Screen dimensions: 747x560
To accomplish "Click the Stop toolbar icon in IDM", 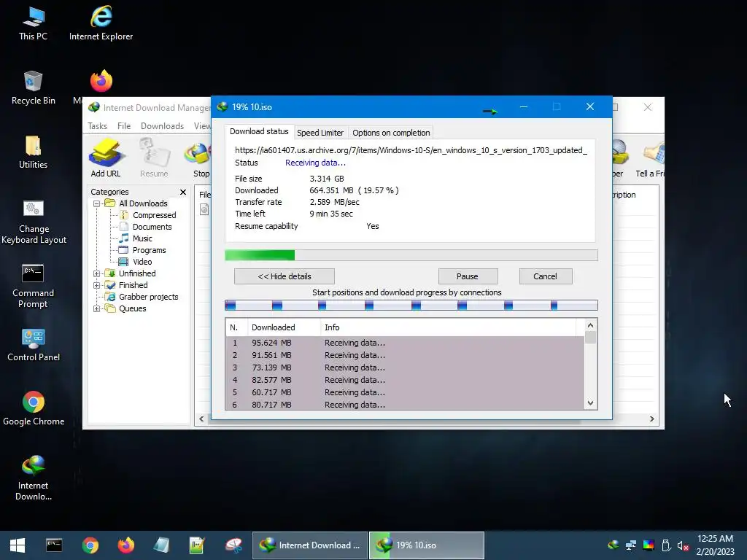I will (199, 158).
